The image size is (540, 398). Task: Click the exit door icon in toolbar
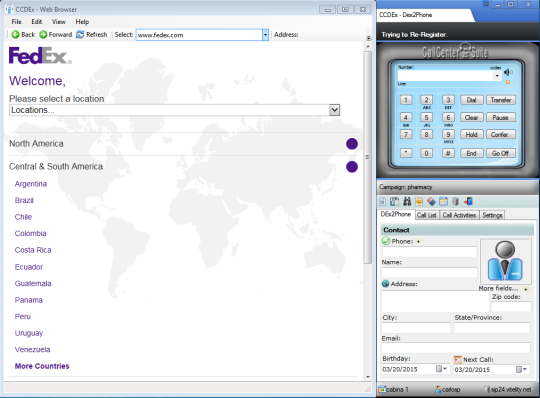click(x=468, y=201)
